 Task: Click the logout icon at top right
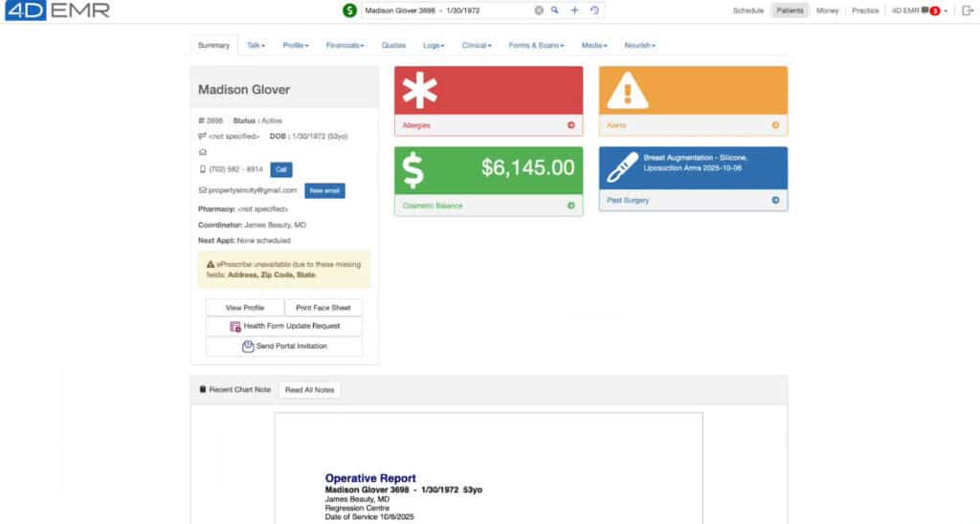tap(967, 11)
